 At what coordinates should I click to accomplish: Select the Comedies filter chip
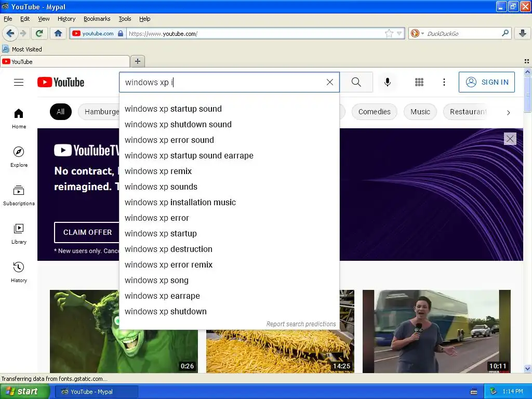tap(374, 112)
